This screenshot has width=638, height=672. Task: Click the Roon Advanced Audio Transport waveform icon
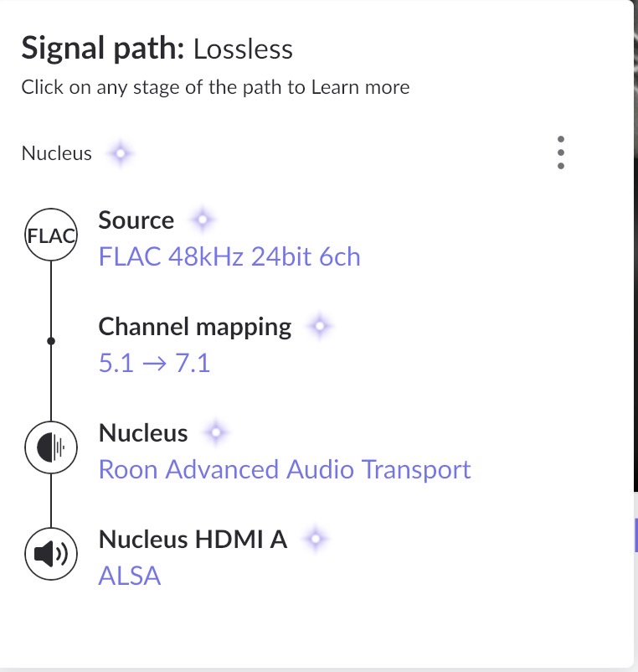[51, 447]
